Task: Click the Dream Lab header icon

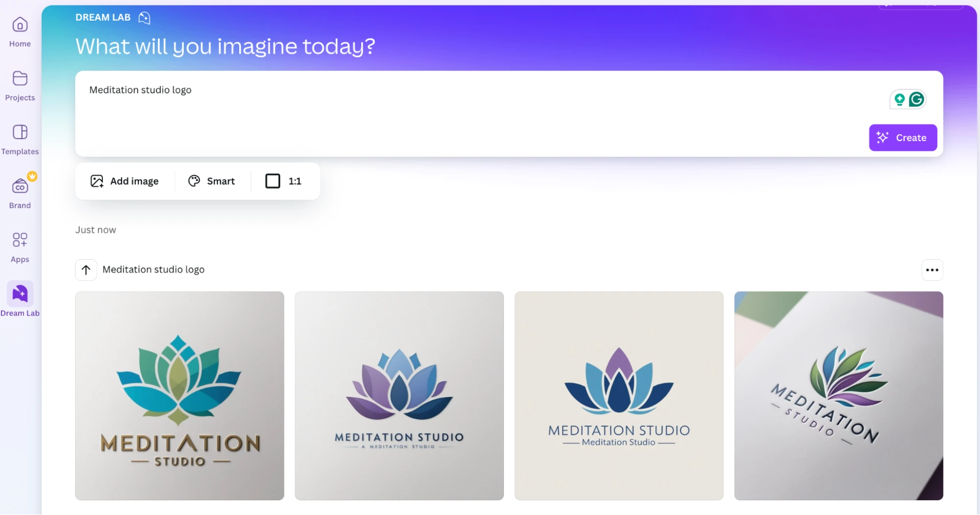Action: 144,18
